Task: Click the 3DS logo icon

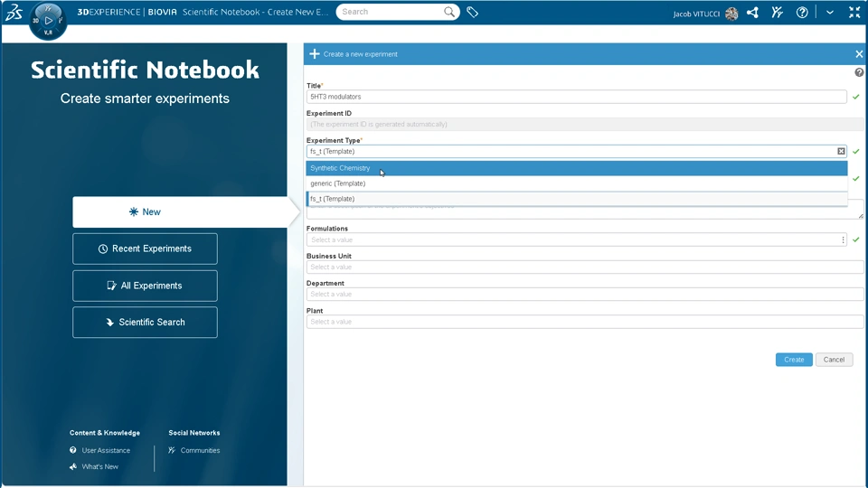Action: tap(14, 12)
